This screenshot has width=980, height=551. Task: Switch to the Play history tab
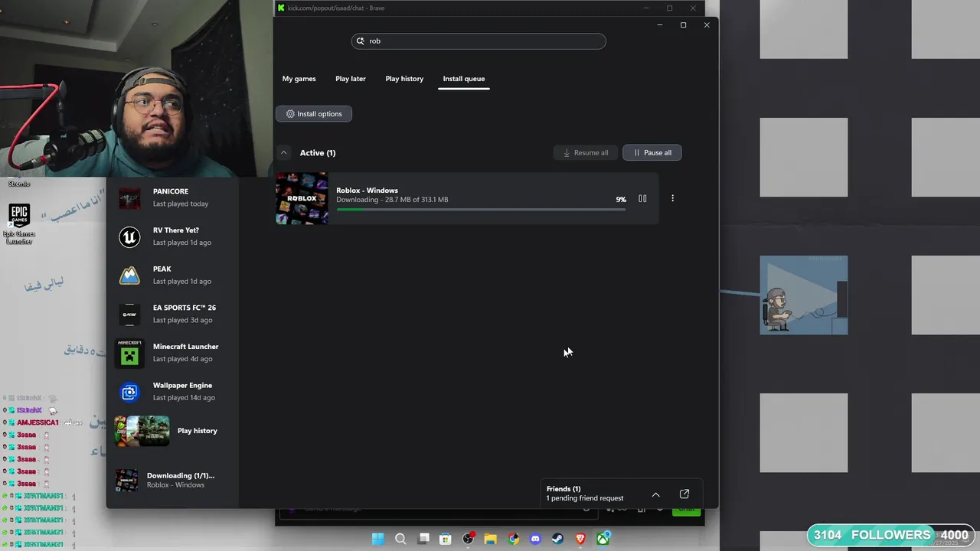tap(404, 79)
